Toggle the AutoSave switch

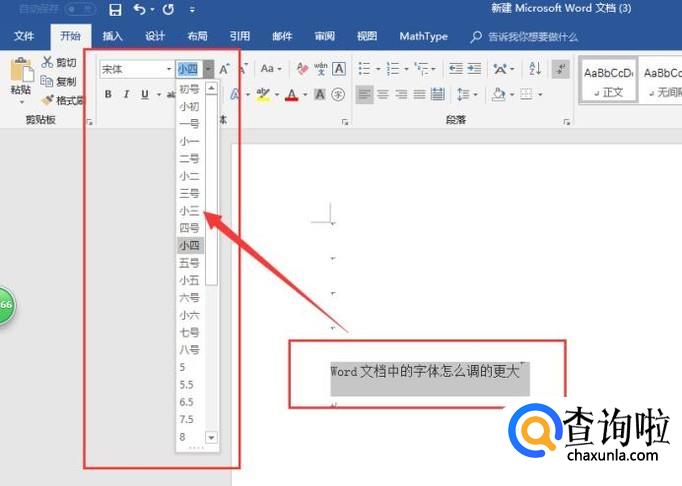coord(80,9)
